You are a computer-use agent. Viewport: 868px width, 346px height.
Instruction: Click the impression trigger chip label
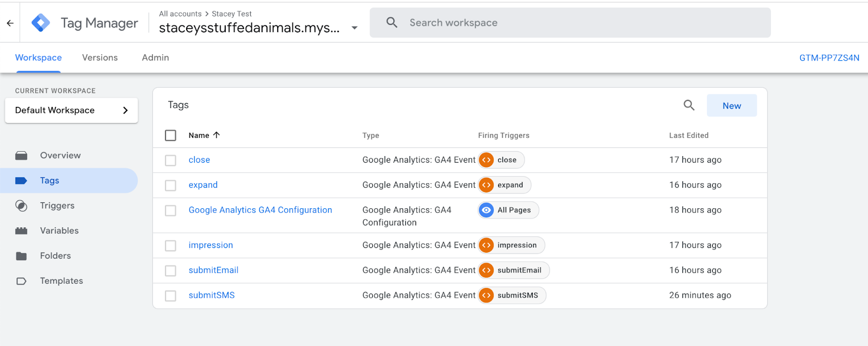point(517,245)
